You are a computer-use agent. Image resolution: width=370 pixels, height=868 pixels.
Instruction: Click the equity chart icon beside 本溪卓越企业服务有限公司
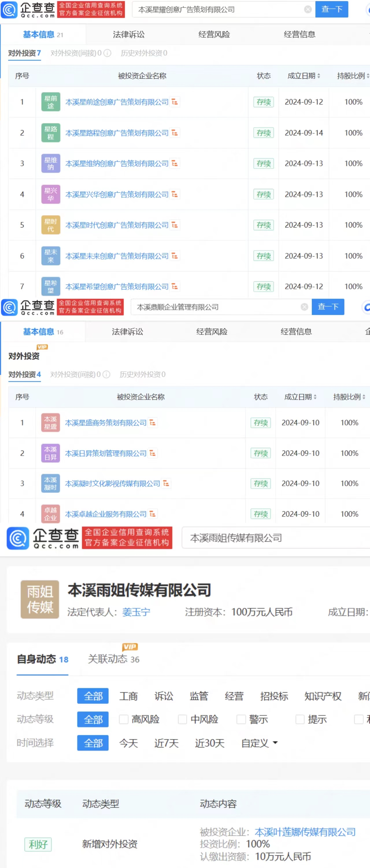tap(153, 514)
